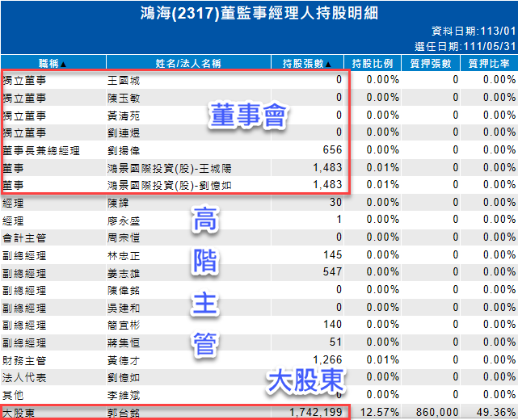The image size is (518, 420).
Task: Select the name 周宗愷
Action: [x=124, y=237]
